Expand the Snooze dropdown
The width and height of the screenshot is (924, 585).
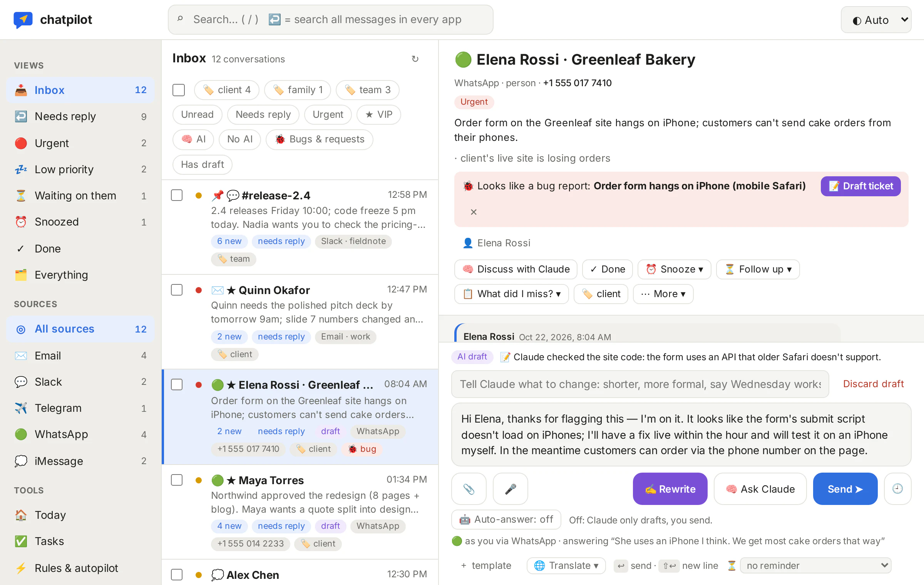tap(674, 269)
